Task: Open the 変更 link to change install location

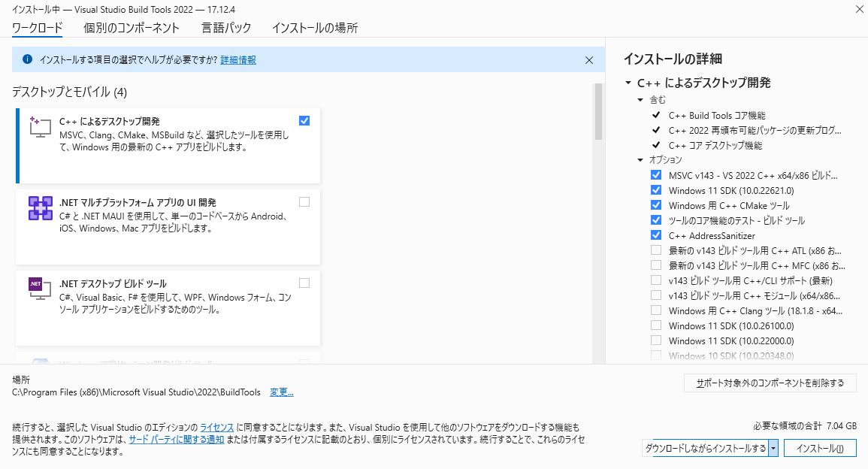Action: [280, 392]
